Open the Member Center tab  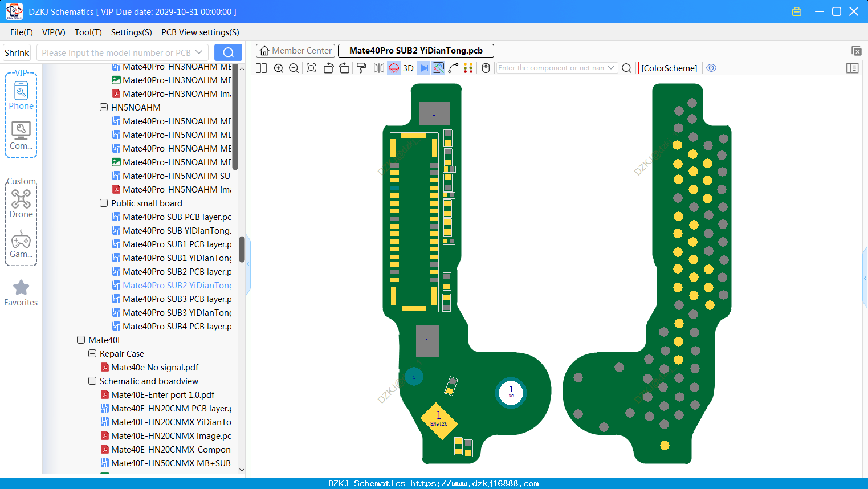coord(296,51)
